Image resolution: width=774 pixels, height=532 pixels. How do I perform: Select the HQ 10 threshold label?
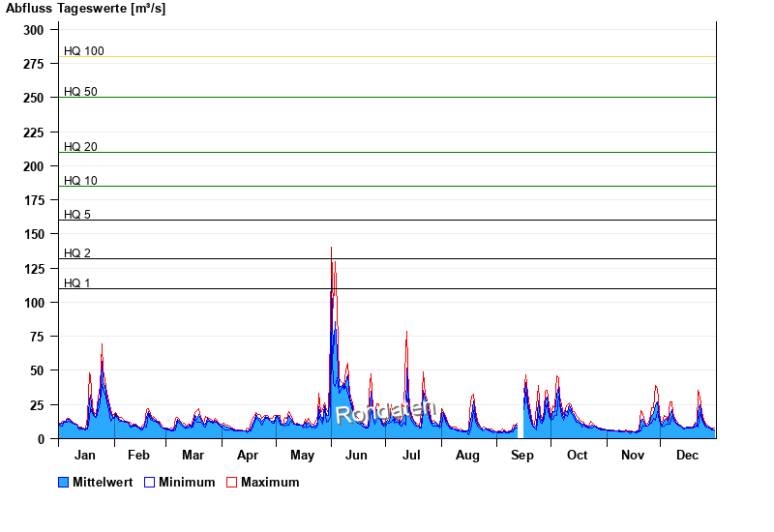tap(81, 181)
